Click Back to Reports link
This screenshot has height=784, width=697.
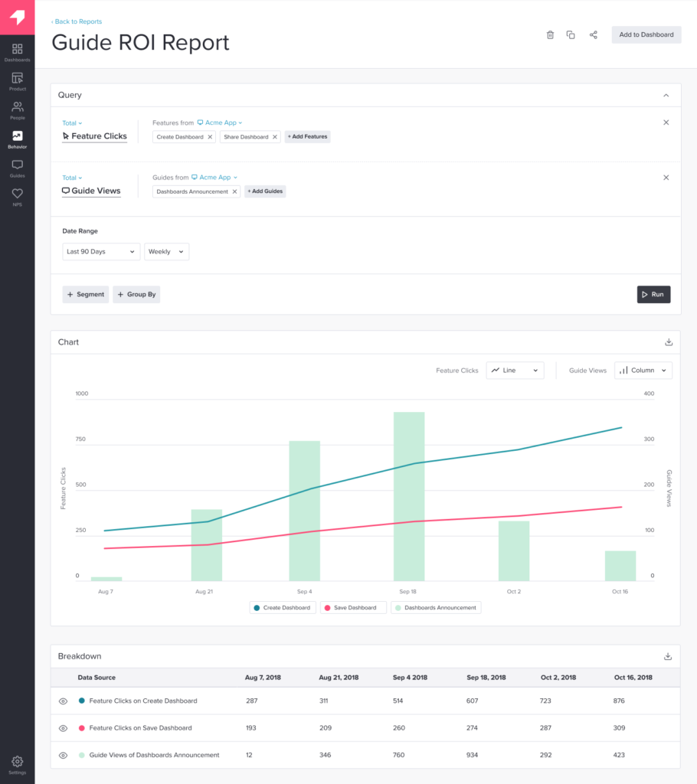(77, 21)
